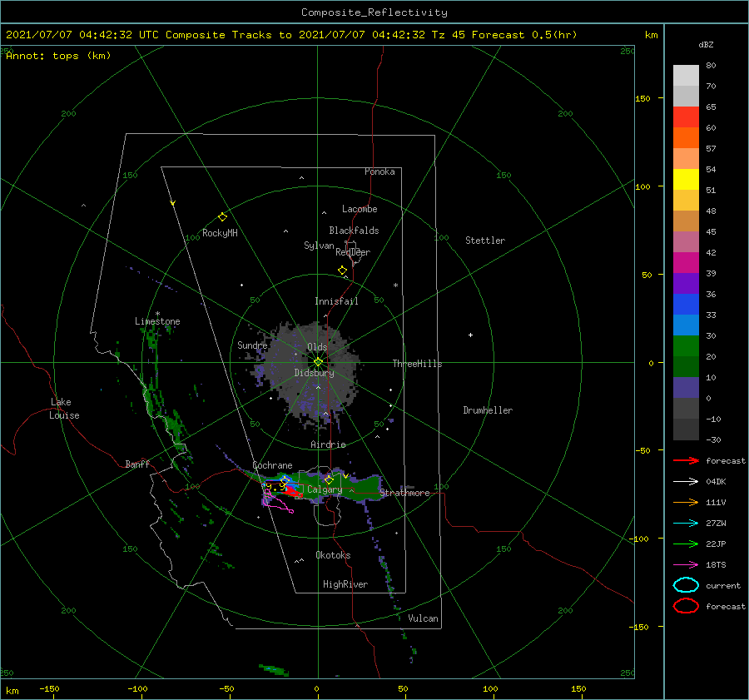Click the green 22JP track arrow icon
The height and width of the screenshot is (700, 749).
pos(686,544)
